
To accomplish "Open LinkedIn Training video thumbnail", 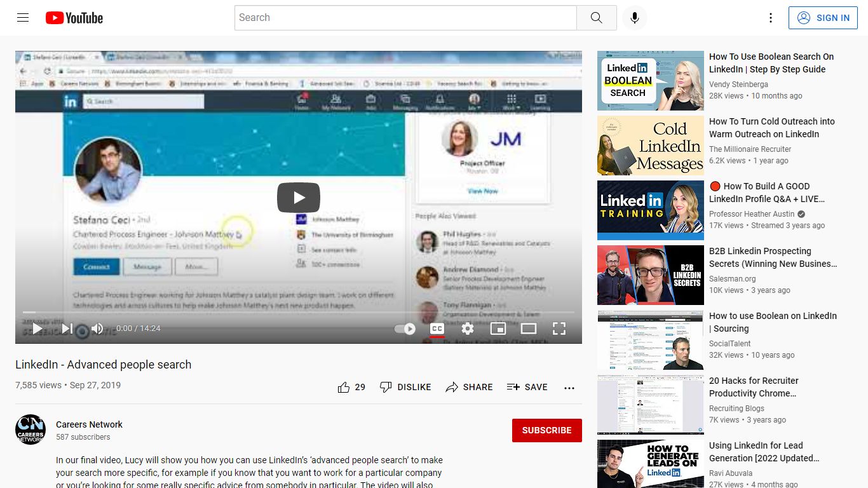I will 651,210.
